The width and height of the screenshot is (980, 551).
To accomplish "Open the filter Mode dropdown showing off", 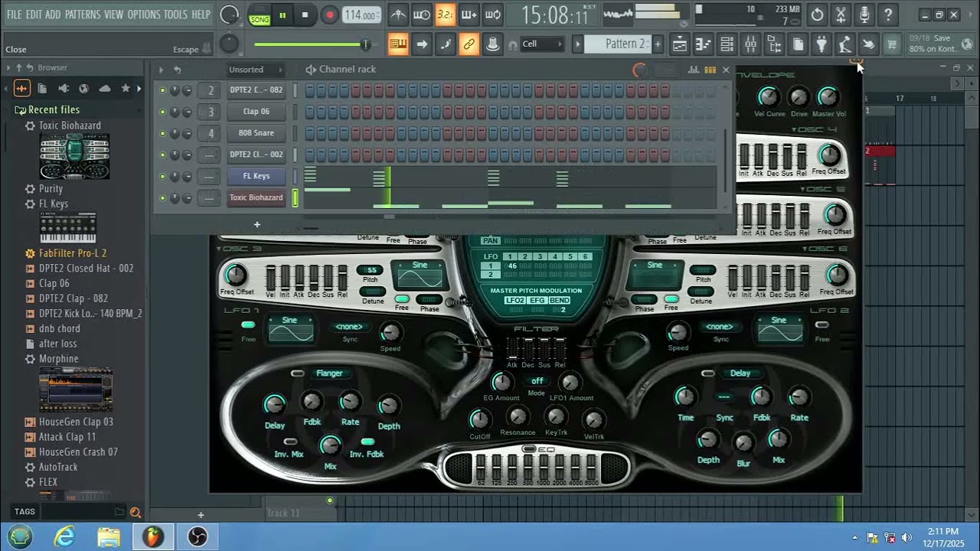I will (537, 381).
